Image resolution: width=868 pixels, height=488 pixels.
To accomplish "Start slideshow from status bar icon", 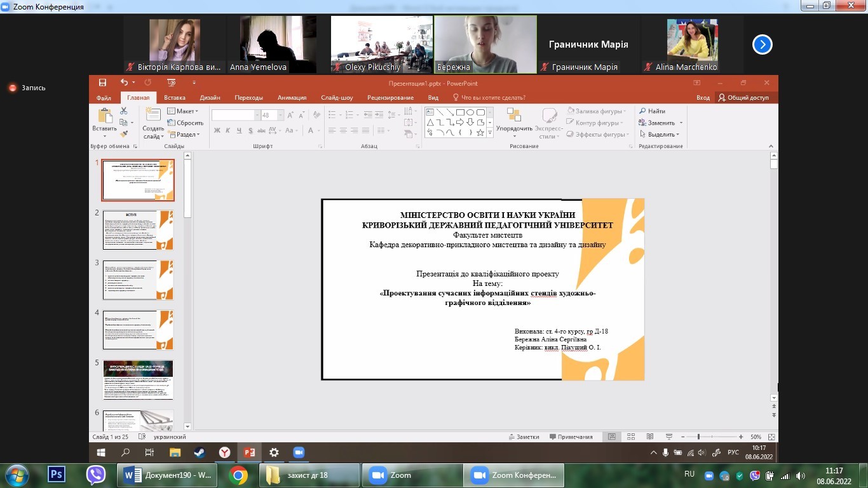I will [x=669, y=437].
